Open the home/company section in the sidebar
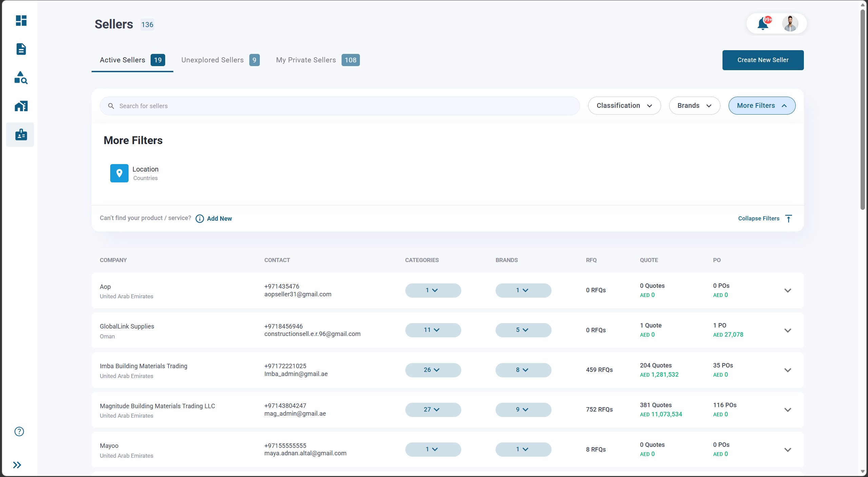This screenshot has height=477, width=868. point(21,106)
